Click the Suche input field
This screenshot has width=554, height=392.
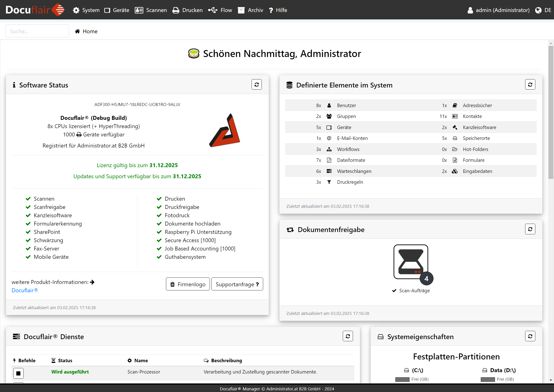(x=37, y=31)
